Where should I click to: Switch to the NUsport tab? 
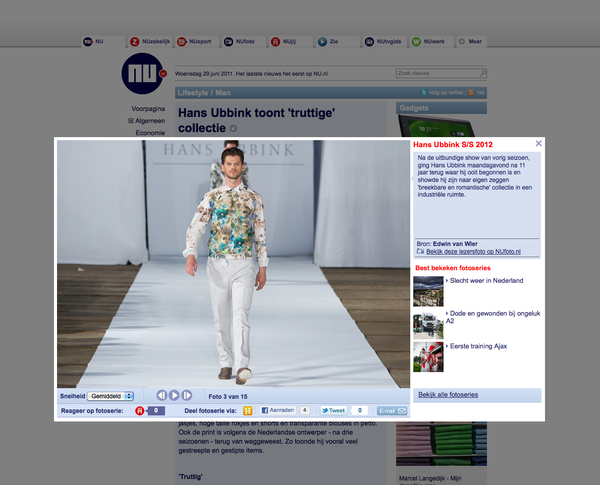click(x=197, y=41)
